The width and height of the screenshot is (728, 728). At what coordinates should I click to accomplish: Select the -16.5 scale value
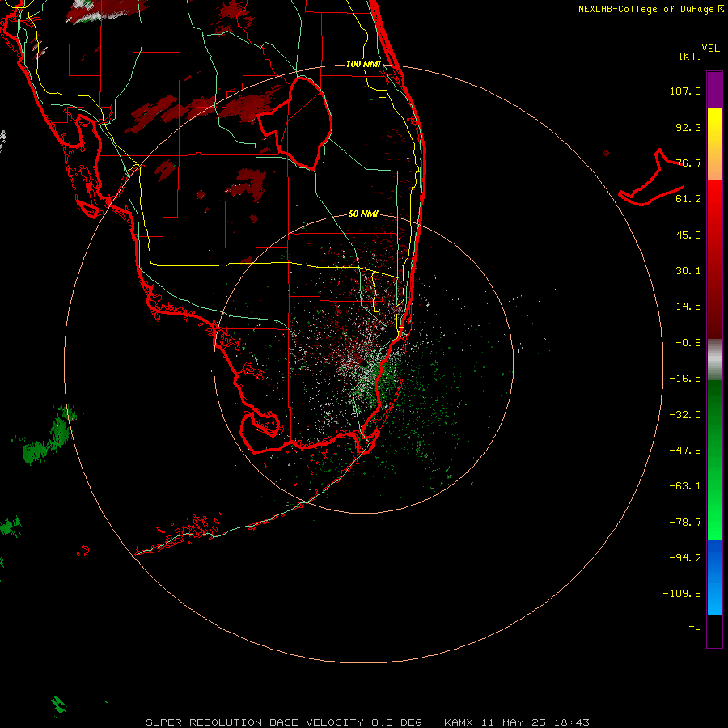point(685,379)
